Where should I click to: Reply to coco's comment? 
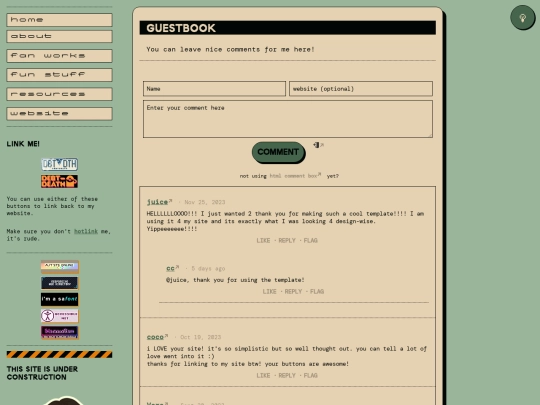click(x=287, y=375)
